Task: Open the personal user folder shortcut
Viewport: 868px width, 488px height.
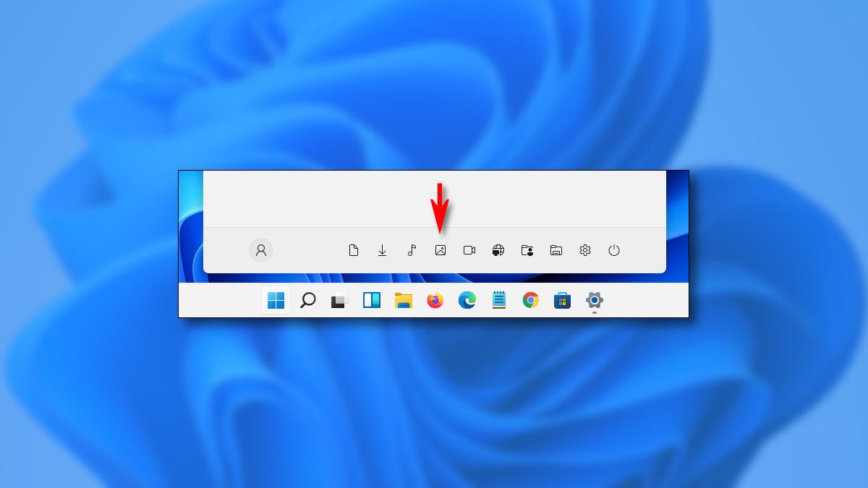Action: point(527,251)
